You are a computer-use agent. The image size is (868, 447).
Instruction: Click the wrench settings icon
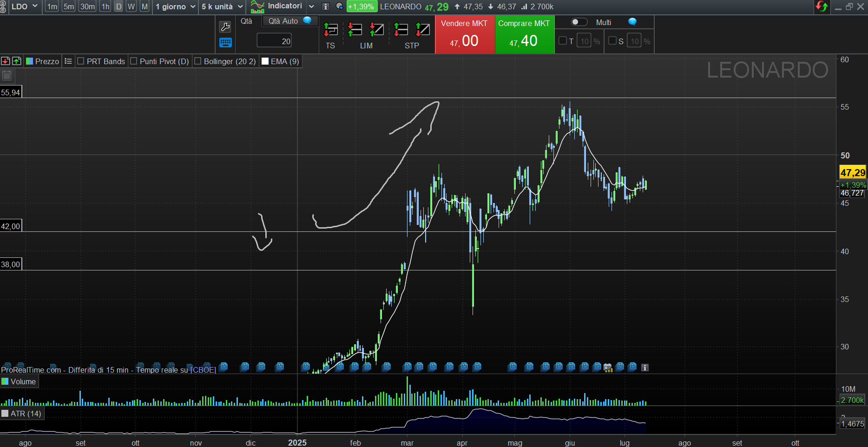coord(225,27)
